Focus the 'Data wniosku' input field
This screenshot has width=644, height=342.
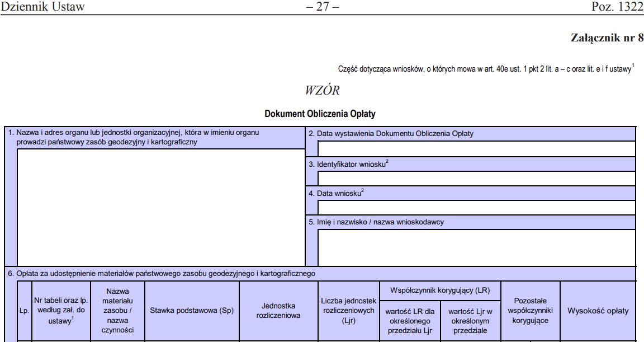pos(476,208)
